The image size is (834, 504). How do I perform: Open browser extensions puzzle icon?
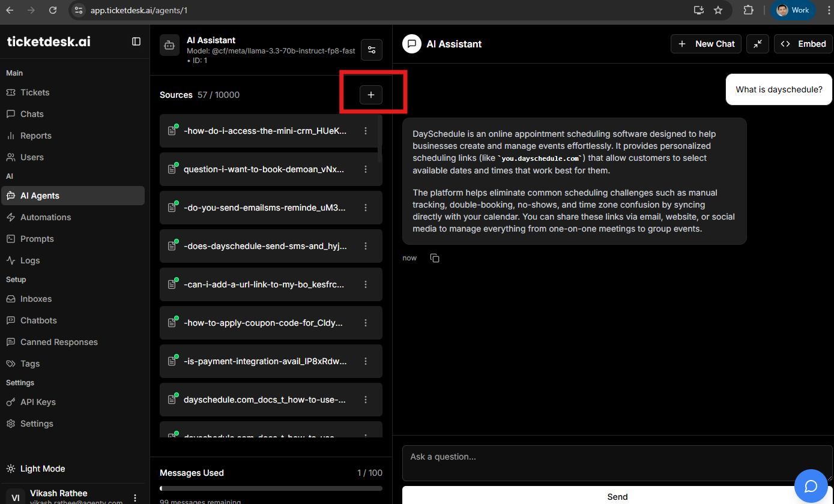coord(748,10)
